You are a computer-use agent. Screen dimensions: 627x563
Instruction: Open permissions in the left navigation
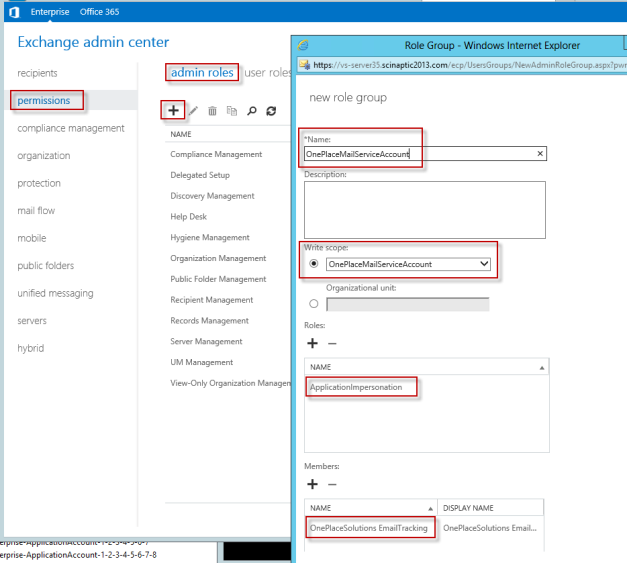tap(44, 100)
